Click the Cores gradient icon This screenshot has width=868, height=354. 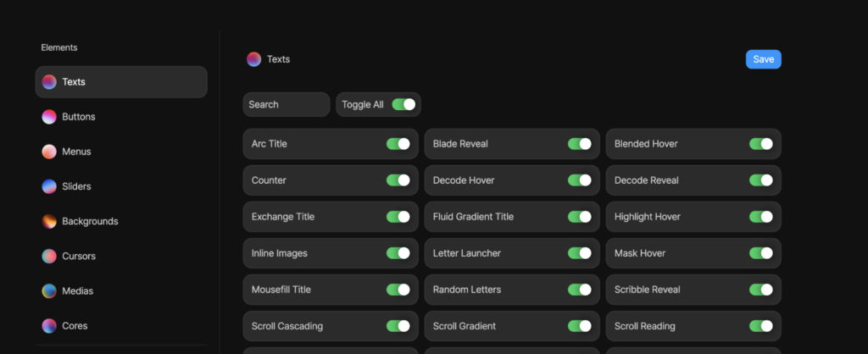49,325
